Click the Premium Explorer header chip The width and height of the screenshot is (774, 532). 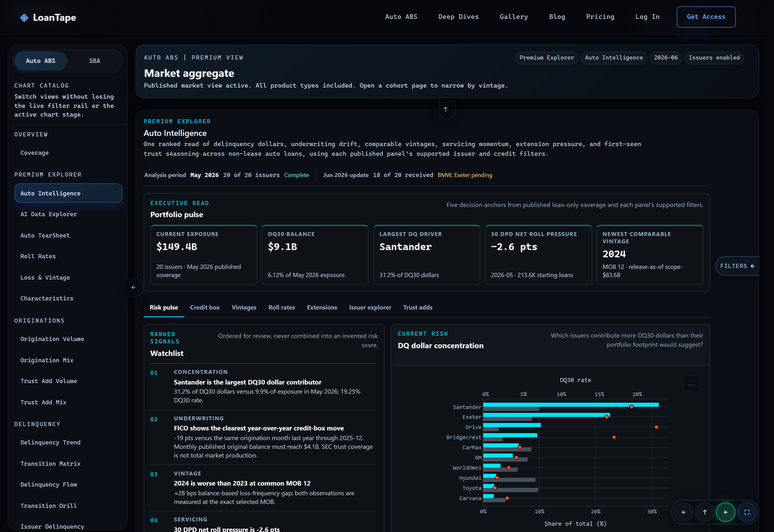[x=547, y=58]
